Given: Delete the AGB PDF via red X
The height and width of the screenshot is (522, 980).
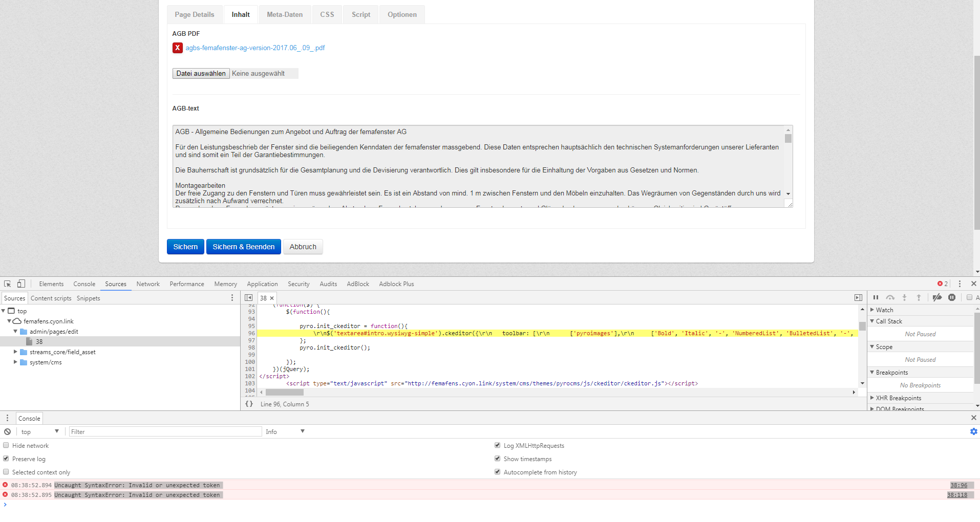Looking at the screenshot, I should click(x=178, y=48).
